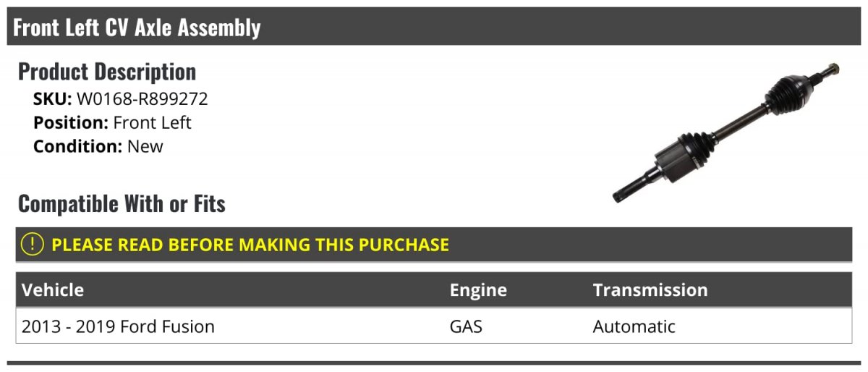Select the Front Left CV Axle Assembly header

coord(434,27)
